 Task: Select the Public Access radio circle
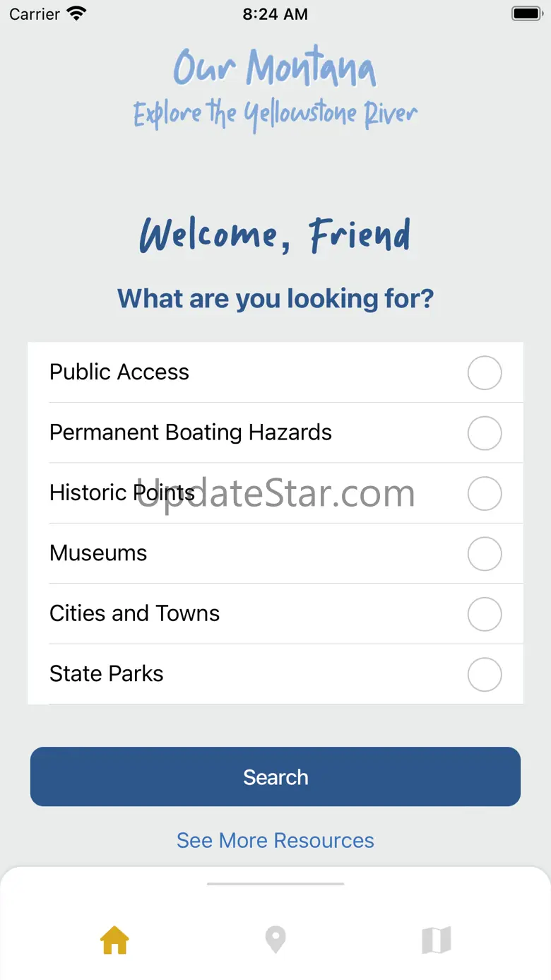[x=485, y=372]
